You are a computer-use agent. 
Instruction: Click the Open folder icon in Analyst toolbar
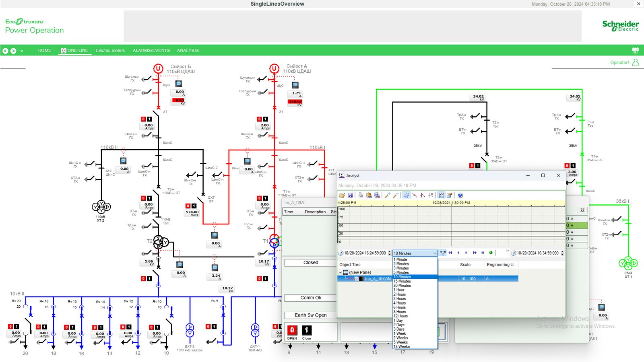coord(342,195)
